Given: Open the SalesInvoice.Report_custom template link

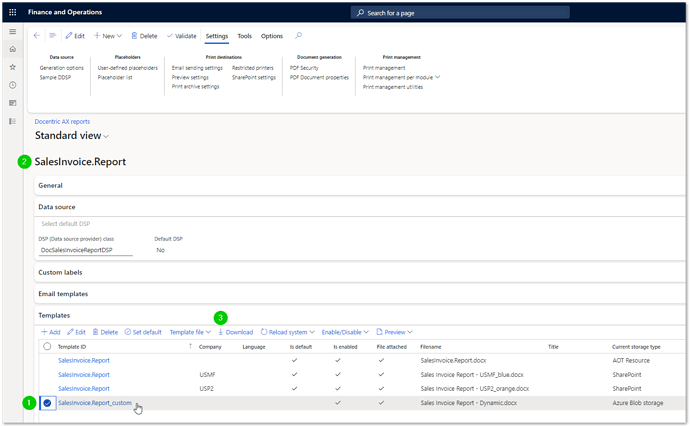Looking at the screenshot, I should click(x=95, y=403).
